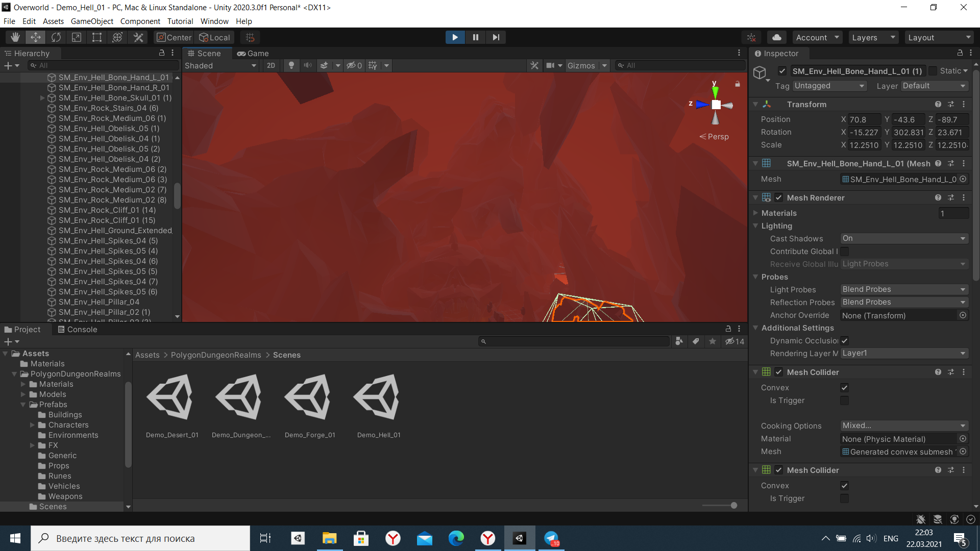Open Transform component help
This screenshot has width=980, height=551.
tap(938, 104)
